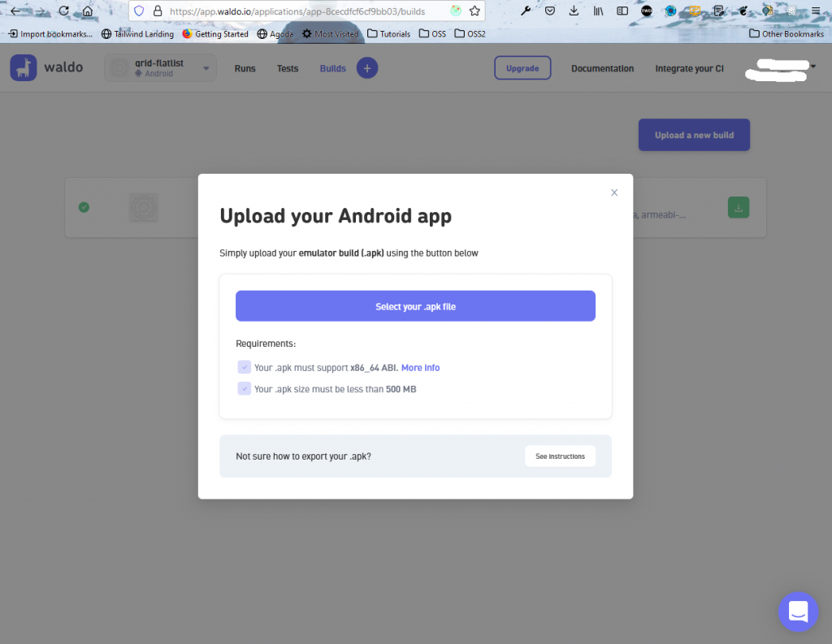This screenshot has height=644, width=832.
Task: Click the 'Requirements:' label
Action: coord(266,344)
